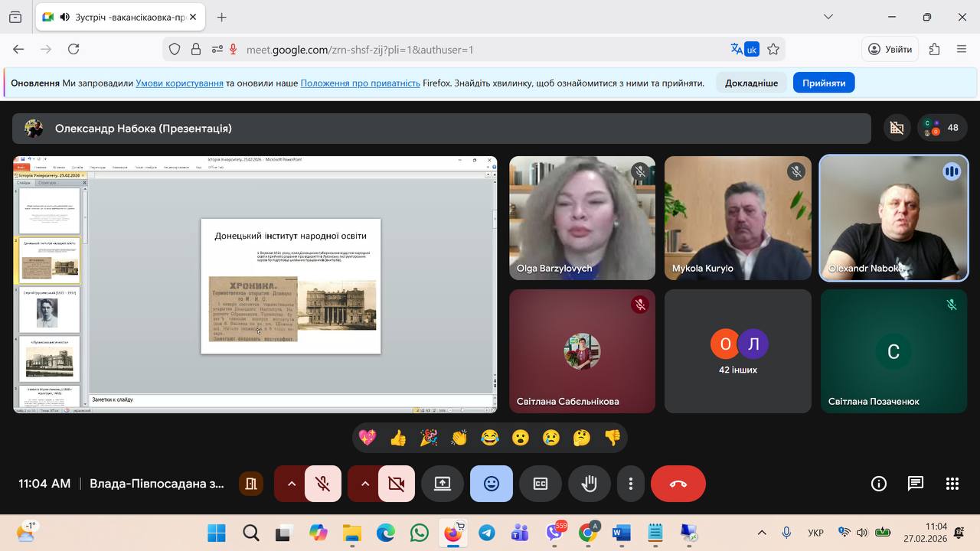Toggle the muted microphone button
This screenshot has width=980, height=551.
[323, 484]
